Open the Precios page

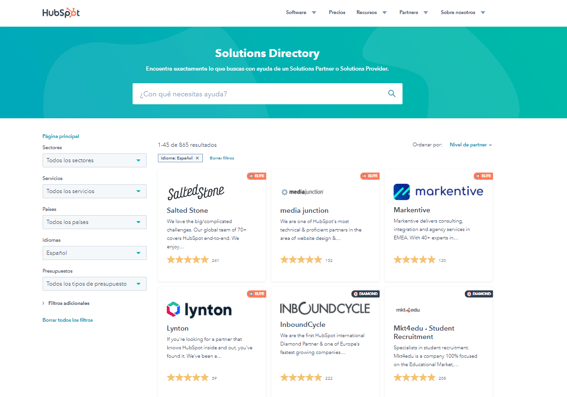[x=337, y=12]
